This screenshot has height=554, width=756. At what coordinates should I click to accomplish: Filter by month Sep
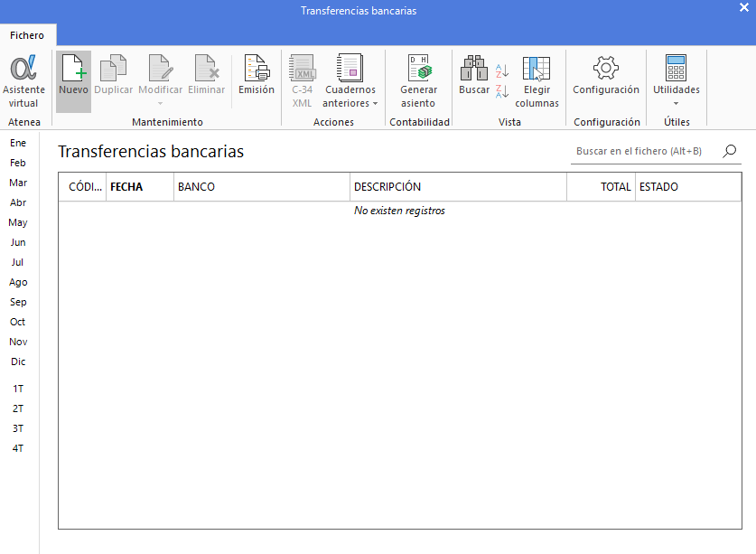click(18, 302)
